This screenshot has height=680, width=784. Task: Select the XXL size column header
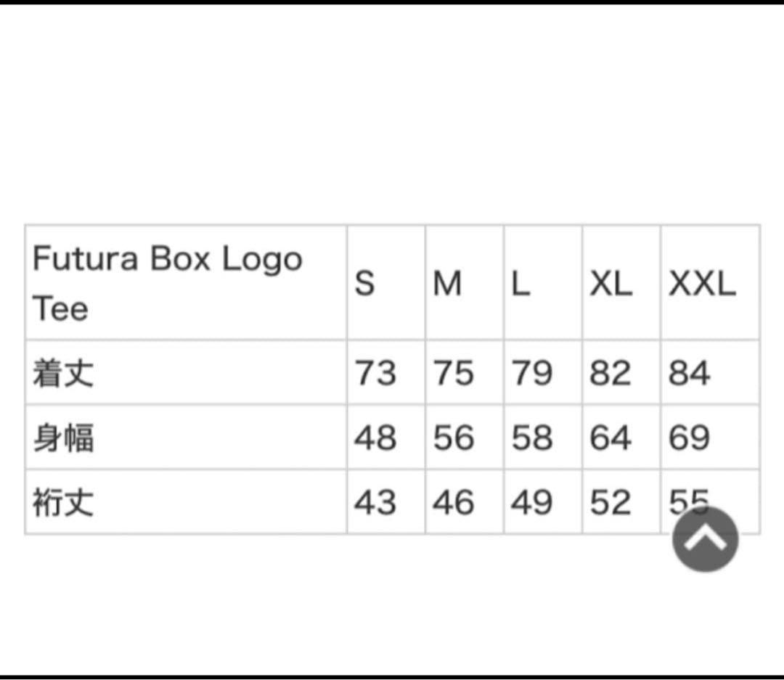click(x=702, y=283)
